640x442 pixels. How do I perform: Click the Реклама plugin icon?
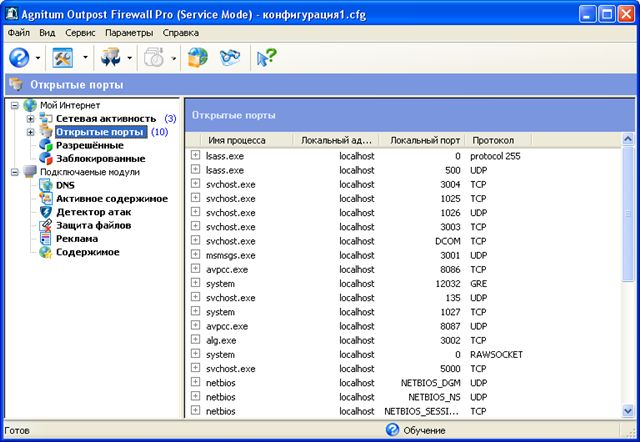tap(46, 239)
